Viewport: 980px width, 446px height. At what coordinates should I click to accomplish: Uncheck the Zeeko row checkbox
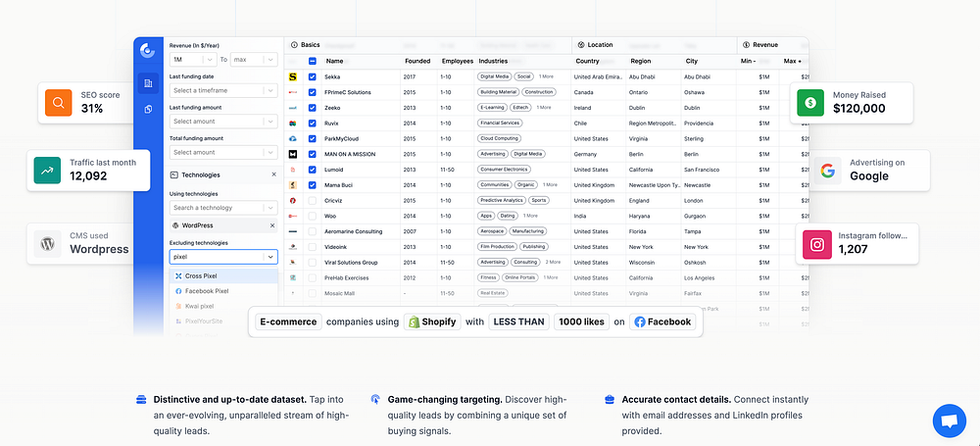(x=313, y=108)
